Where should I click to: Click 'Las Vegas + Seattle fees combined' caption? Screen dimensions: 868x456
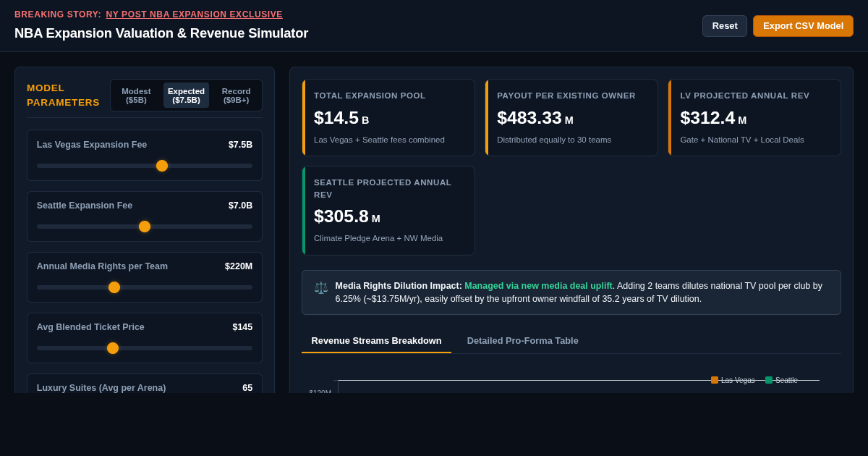pyautogui.click(x=379, y=140)
